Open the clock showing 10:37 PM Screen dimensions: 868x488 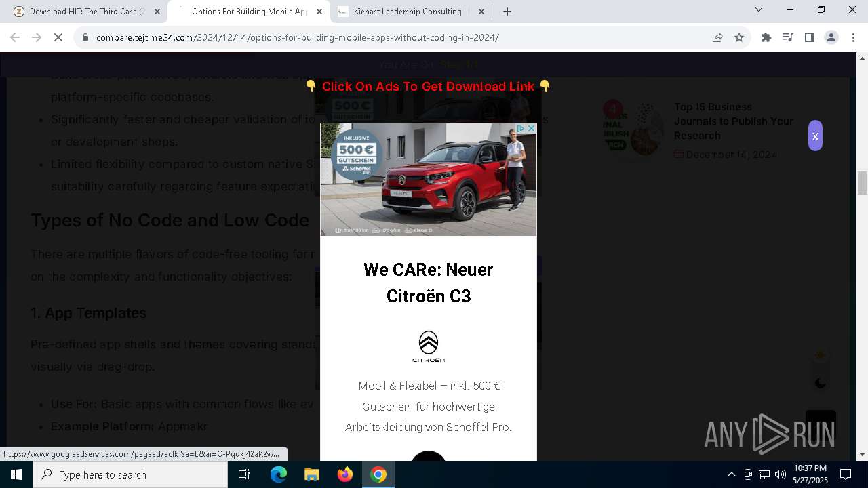click(x=810, y=474)
